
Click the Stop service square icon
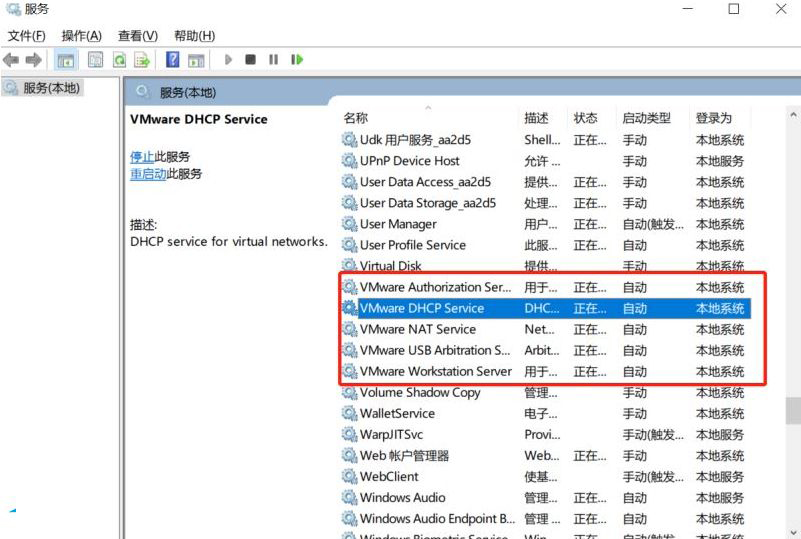pyautogui.click(x=250, y=60)
